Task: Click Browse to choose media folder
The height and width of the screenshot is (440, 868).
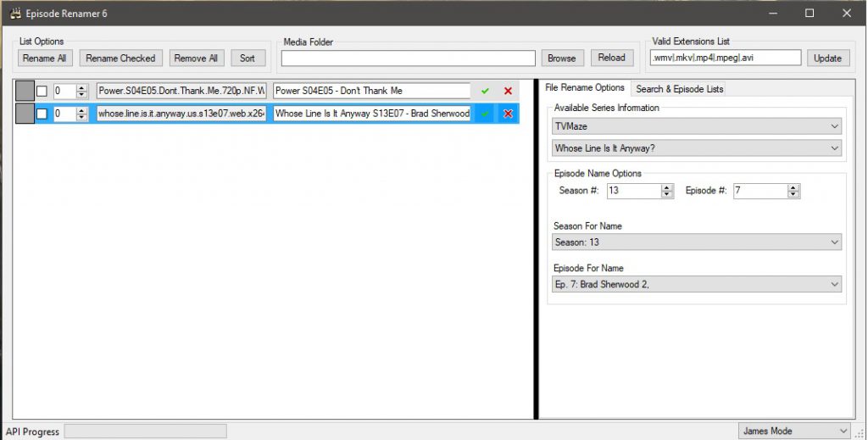Action: click(561, 58)
